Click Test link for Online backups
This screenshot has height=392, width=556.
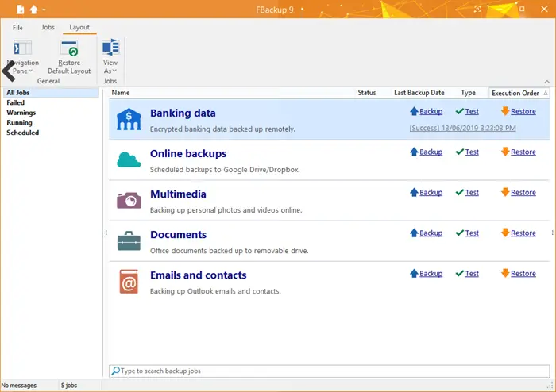pyautogui.click(x=472, y=152)
